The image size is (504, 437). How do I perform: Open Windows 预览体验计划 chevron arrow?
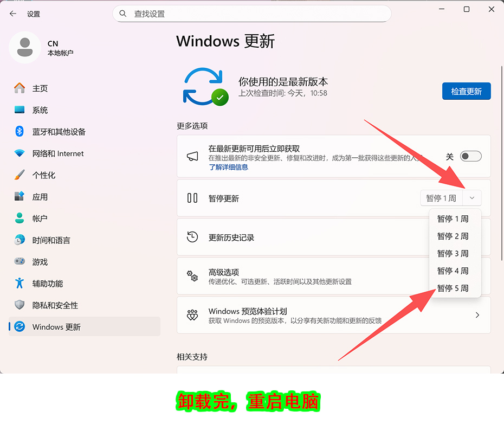click(x=477, y=315)
